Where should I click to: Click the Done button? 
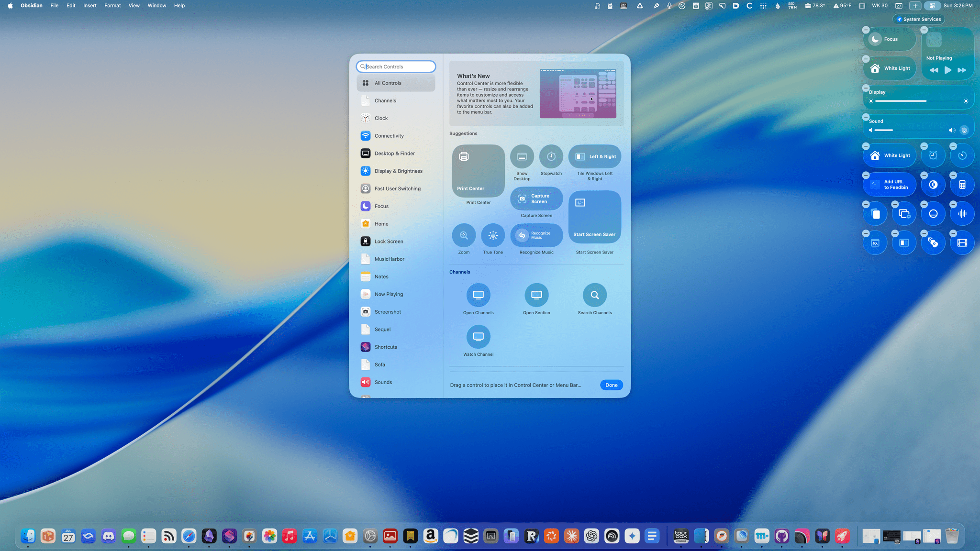[x=611, y=385]
